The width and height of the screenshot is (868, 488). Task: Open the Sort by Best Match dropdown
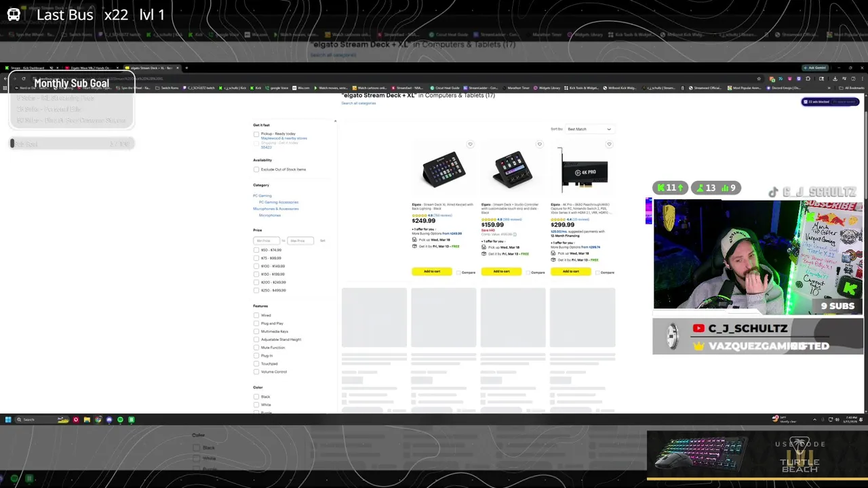coord(589,129)
